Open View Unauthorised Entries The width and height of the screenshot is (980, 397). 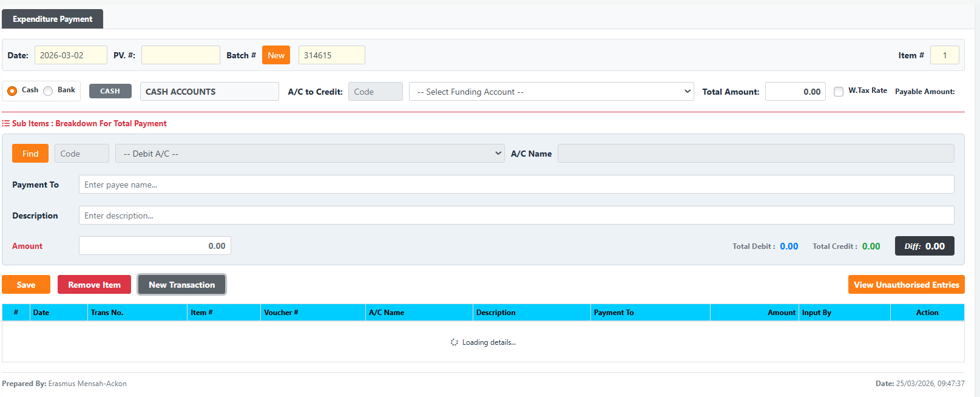pos(906,285)
